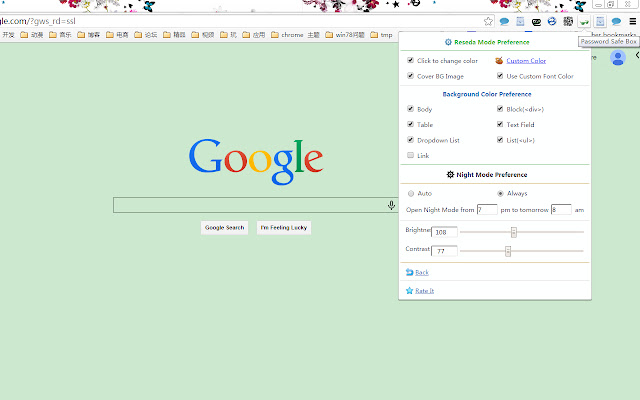The image size is (640, 400).
Task: Uncheck the Dropdown List checkbox
Action: [x=410, y=140]
